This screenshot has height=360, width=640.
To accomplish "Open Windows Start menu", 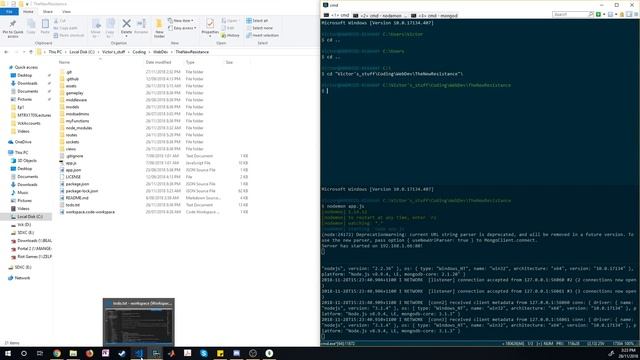I will (x=8, y=353).
